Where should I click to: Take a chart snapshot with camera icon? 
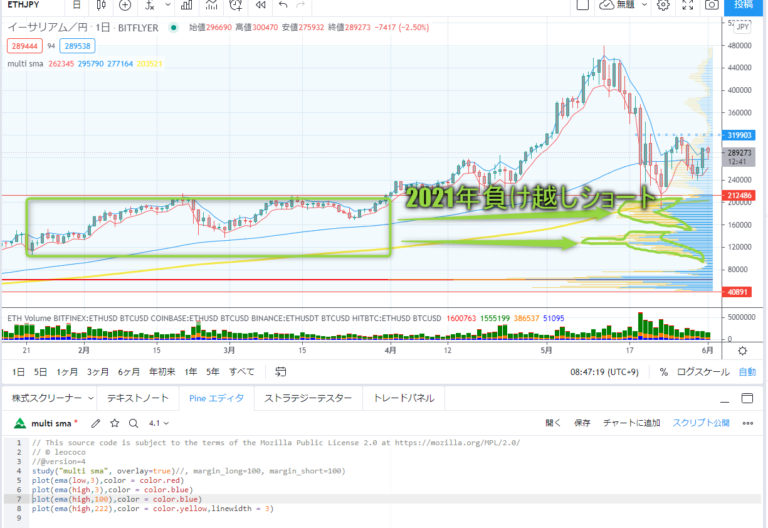(711, 5)
